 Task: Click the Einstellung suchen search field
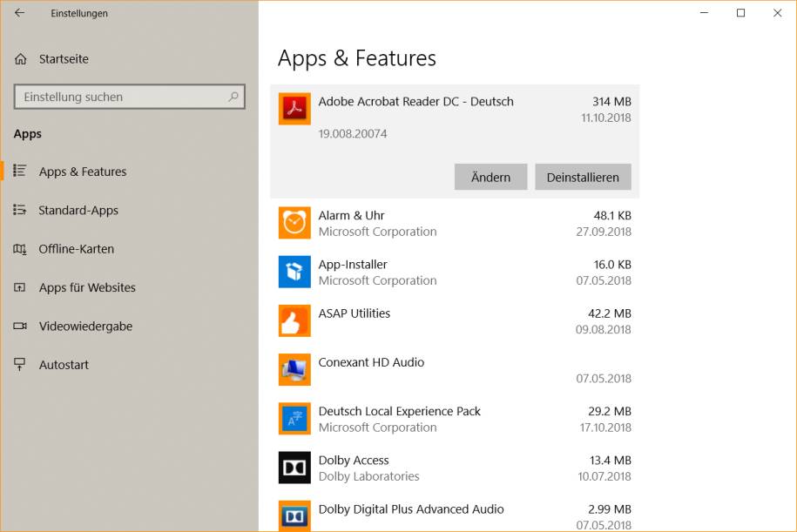point(129,97)
